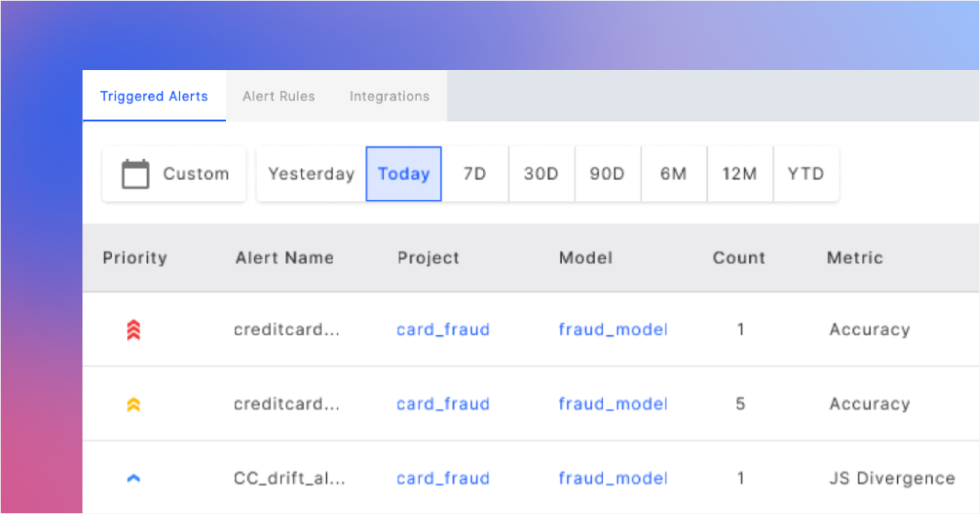Click the Priority column header
Screen dimensions: 980x514
pos(134,257)
